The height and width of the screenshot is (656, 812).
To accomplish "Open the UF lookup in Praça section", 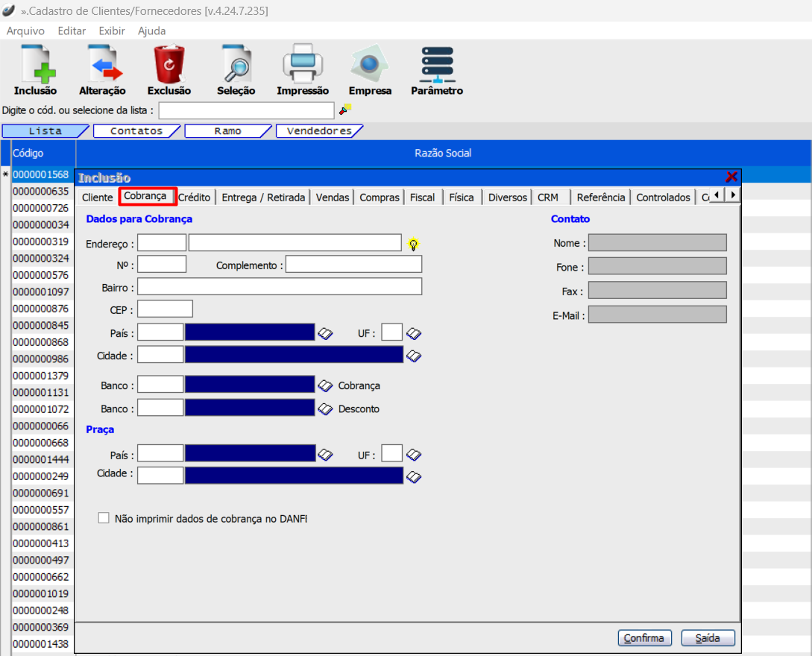I will [414, 454].
